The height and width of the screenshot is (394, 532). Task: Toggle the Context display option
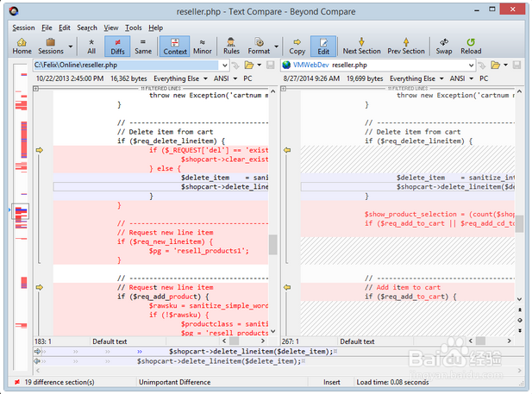[175, 47]
